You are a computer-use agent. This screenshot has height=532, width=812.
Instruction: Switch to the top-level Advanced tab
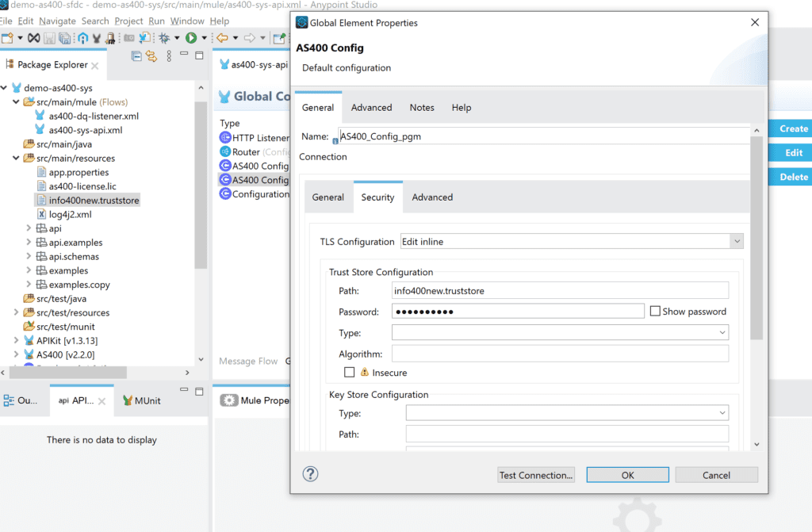[x=371, y=108]
